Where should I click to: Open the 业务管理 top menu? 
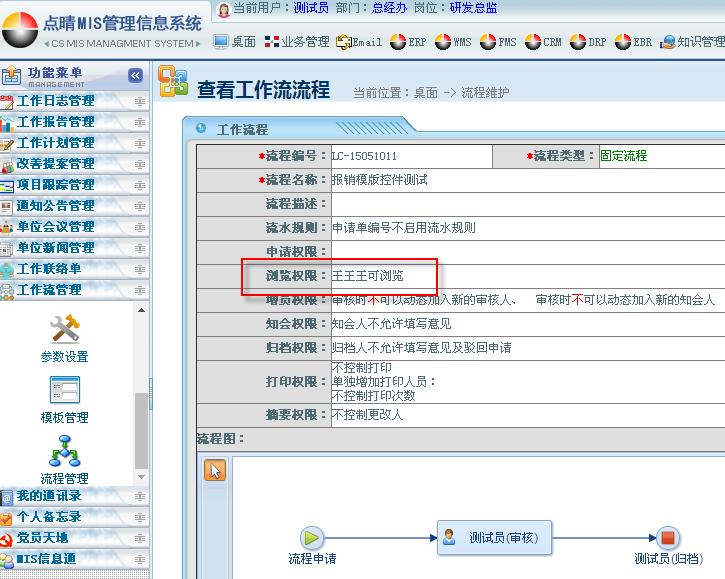tap(297, 42)
